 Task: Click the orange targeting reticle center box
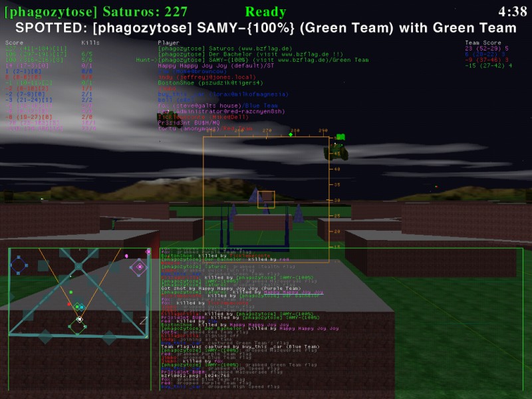pyautogui.click(x=266, y=199)
